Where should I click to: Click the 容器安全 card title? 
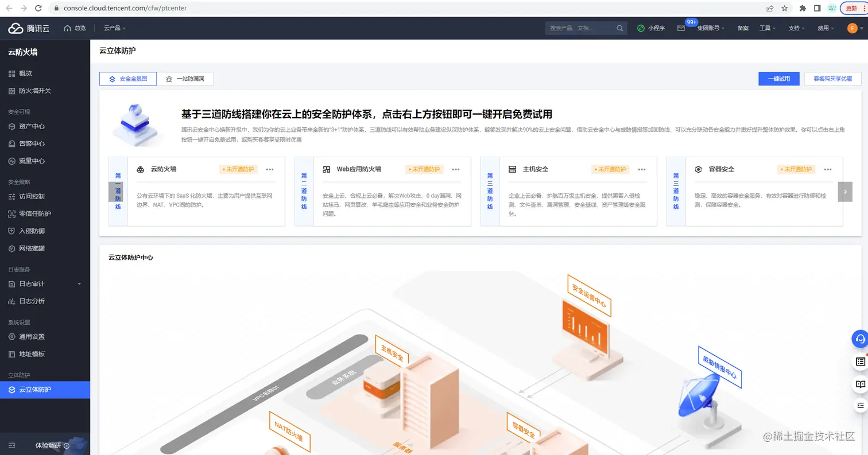tap(722, 169)
